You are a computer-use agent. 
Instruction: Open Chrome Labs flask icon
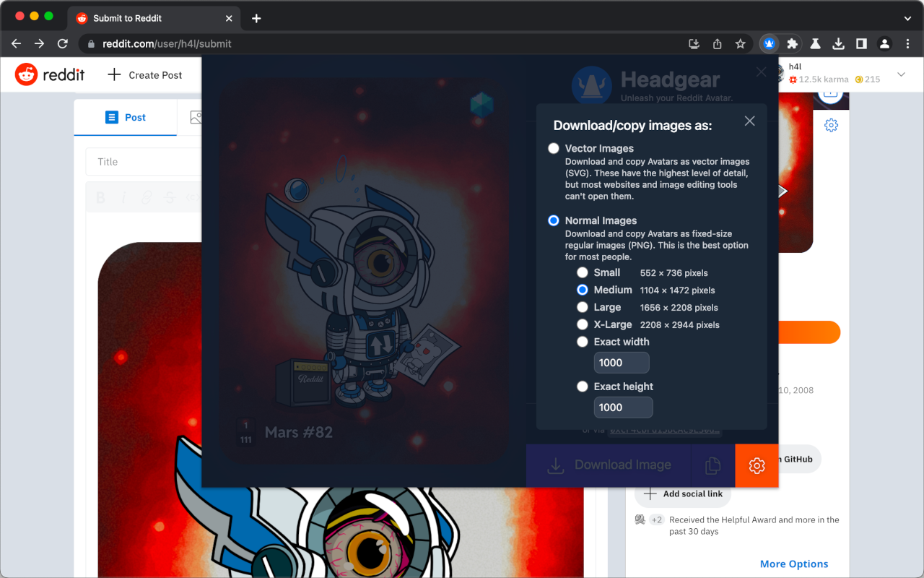click(815, 43)
